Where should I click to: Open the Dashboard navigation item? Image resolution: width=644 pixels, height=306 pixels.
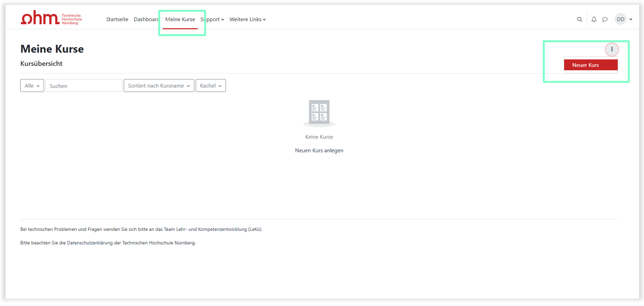coord(146,20)
